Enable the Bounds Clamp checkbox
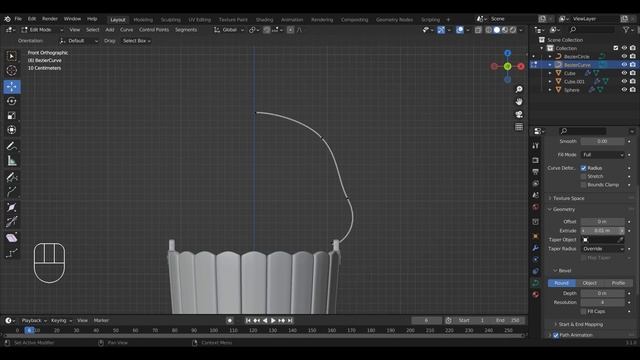 (x=583, y=184)
